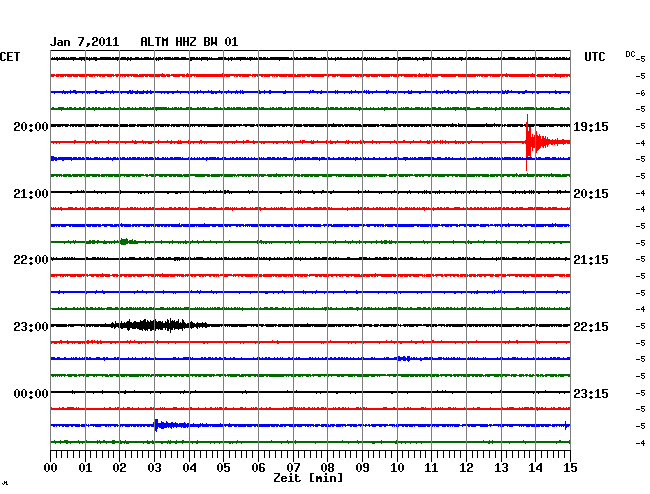Click minute tick label "12" on time axis
This screenshot has height=494, width=650.
tap(466, 468)
